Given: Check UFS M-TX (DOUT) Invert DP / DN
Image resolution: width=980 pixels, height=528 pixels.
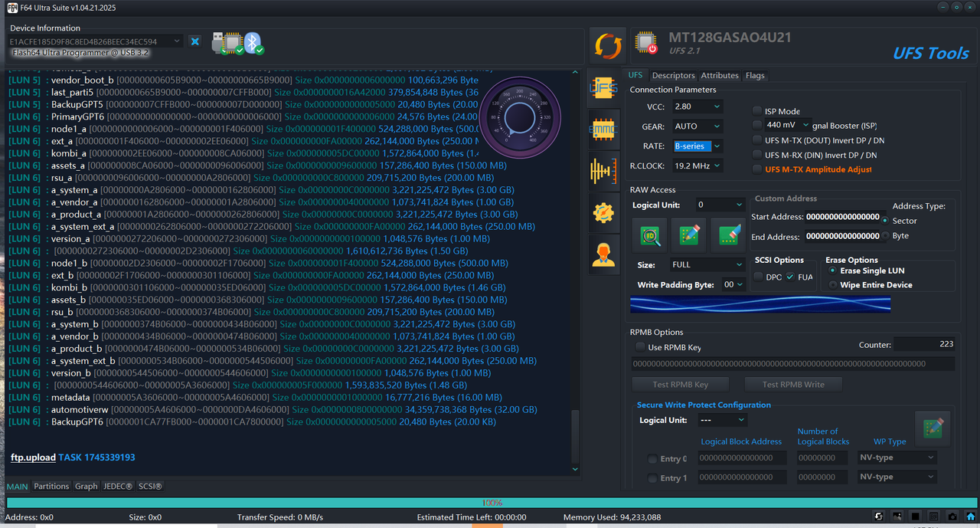Looking at the screenshot, I should [x=757, y=140].
